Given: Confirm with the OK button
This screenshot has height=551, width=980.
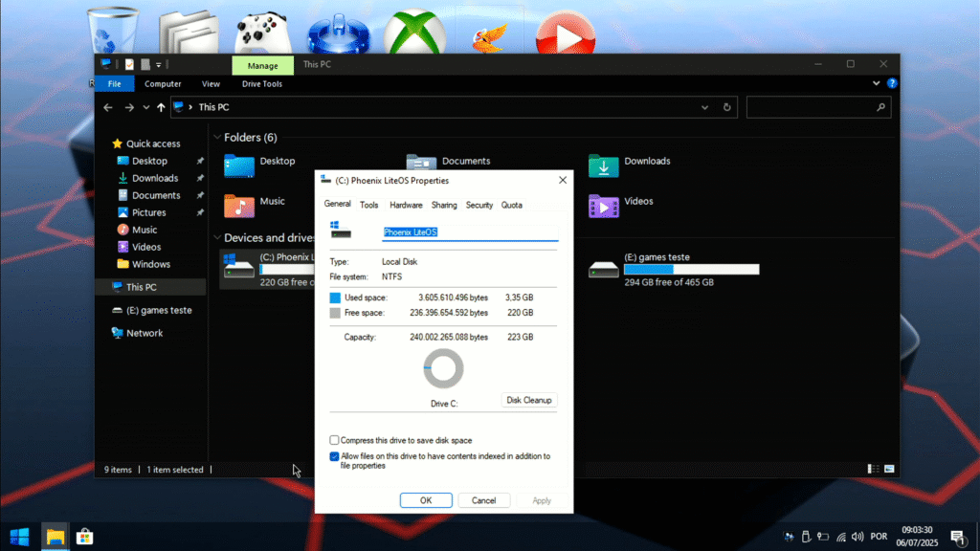Looking at the screenshot, I should click(426, 500).
